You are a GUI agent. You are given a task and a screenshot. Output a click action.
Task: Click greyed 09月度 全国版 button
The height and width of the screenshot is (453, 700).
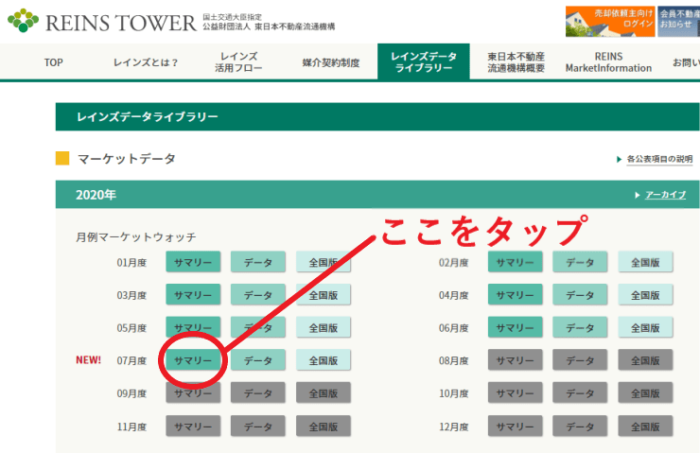click(x=323, y=393)
